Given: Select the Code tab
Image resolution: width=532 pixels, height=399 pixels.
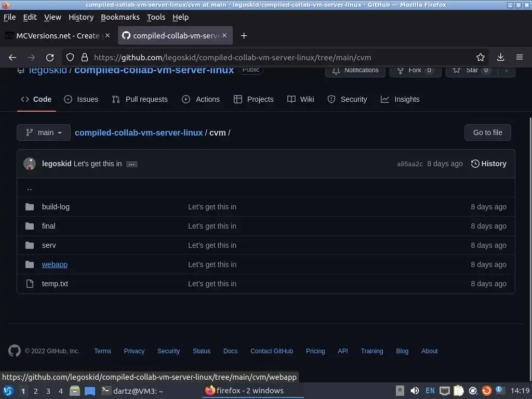Looking at the screenshot, I should 36,99.
